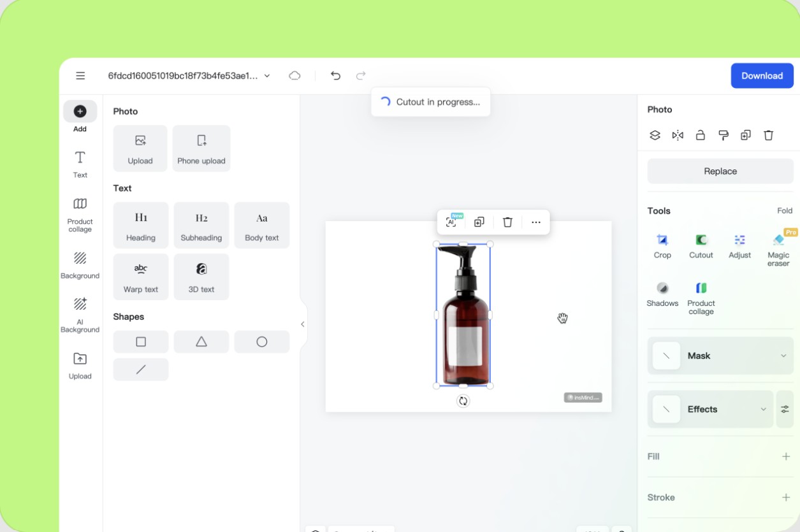Download the design
This screenshot has height=532, width=800.
coord(762,76)
